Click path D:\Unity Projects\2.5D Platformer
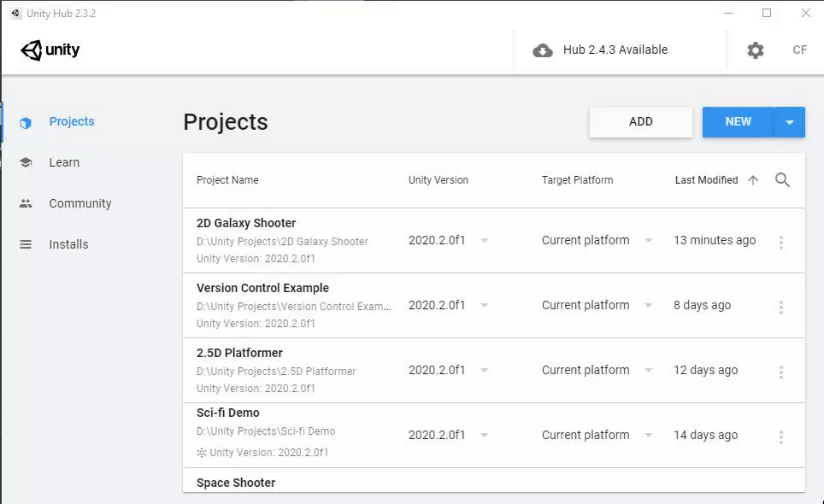 coord(276,372)
